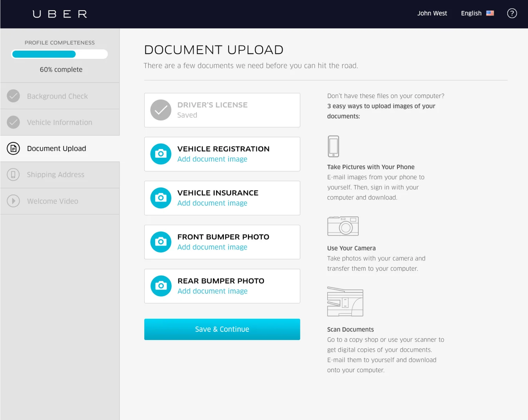Screen dimensions: 528x420
Task: Click the Document Upload sidebar icon
Action: pos(13,149)
